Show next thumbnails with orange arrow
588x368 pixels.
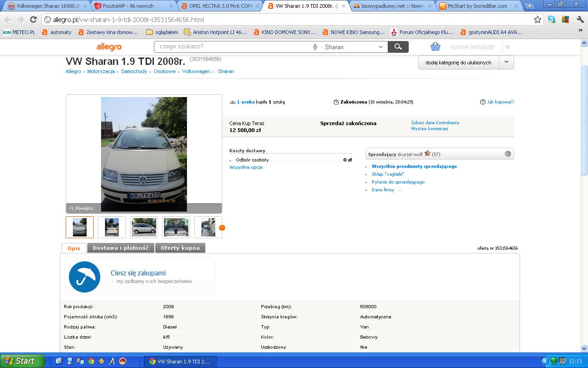[222, 227]
